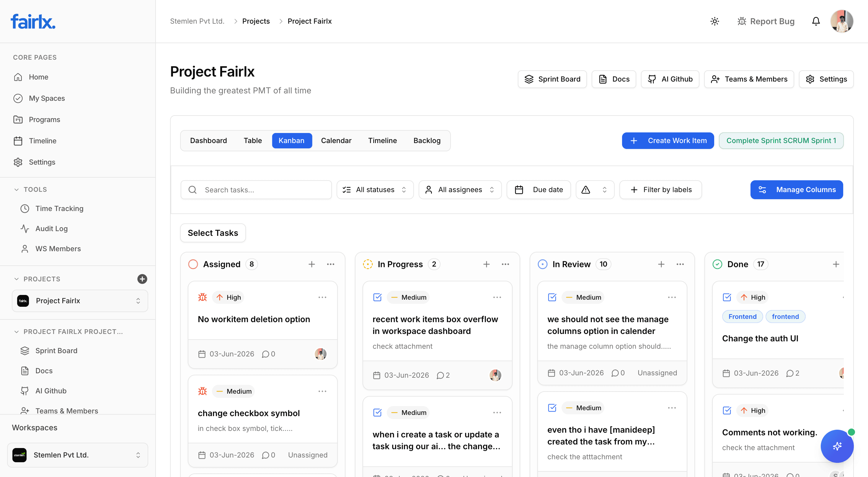This screenshot has width=868, height=477.
Task: Open Teams & Members header button
Action: click(x=749, y=79)
